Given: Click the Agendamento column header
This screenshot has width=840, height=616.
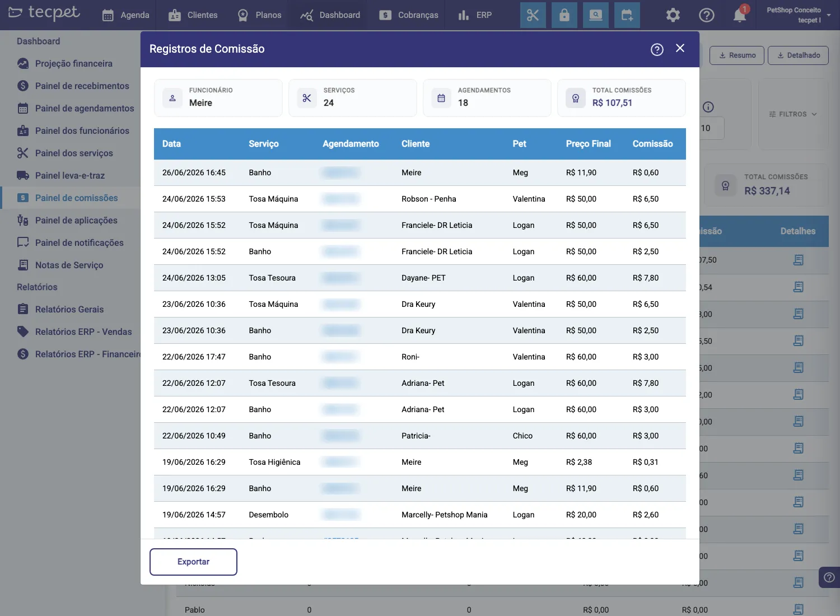Looking at the screenshot, I should [351, 144].
